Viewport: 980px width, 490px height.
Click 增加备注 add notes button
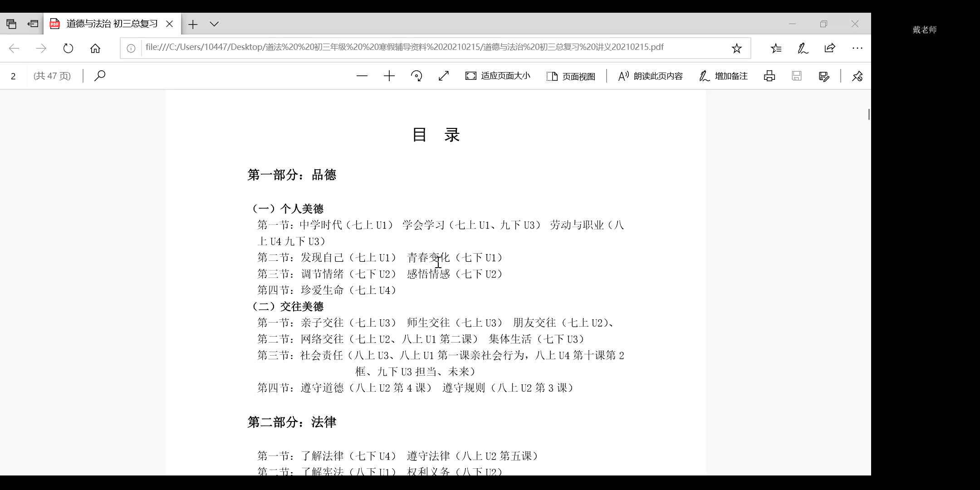click(x=723, y=76)
